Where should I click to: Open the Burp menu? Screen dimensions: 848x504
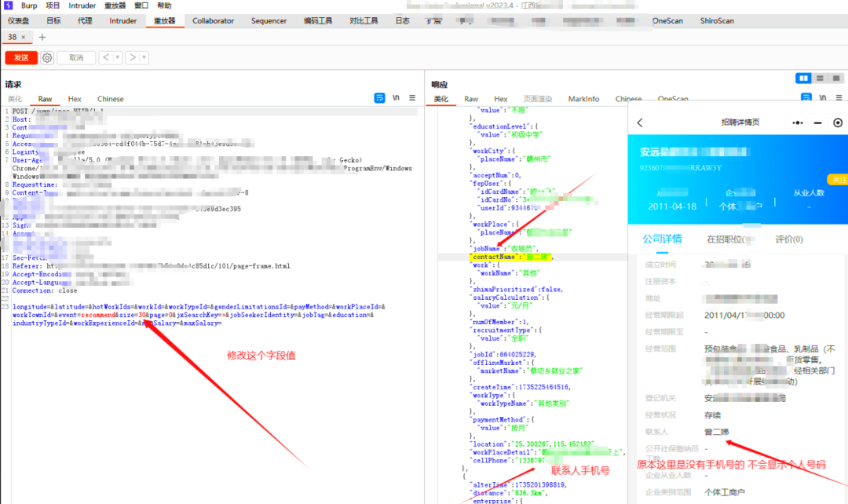click(x=29, y=5)
